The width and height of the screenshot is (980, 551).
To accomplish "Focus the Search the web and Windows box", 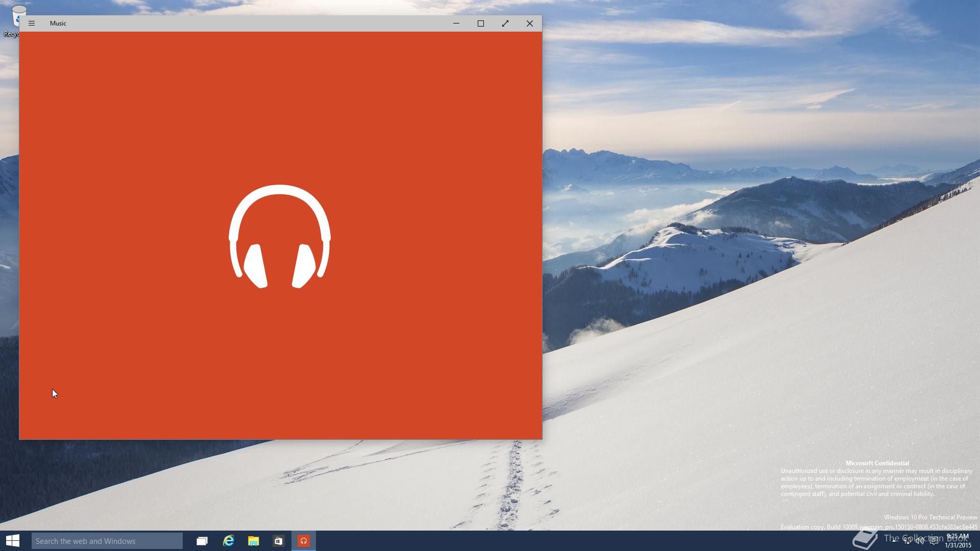I will pyautogui.click(x=107, y=541).
